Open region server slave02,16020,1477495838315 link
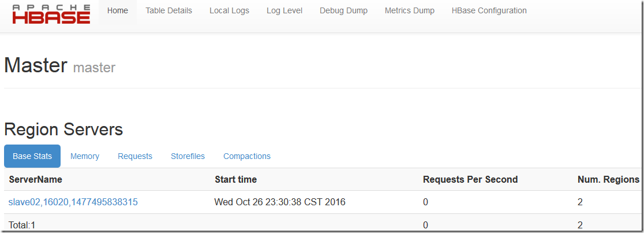The height and width of the screenshot is (233, 644). tap(73, 202)
